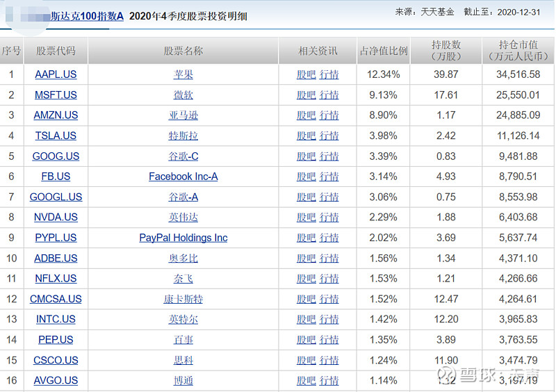Select the 截止至 2020-12-31 date text
The width and height of the screenshot is (556, 392).
point(502,13)
